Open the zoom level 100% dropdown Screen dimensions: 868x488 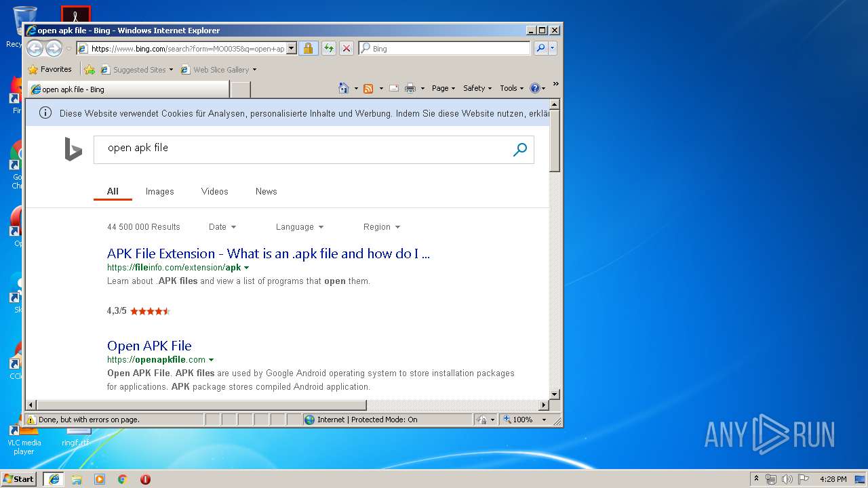544,420
